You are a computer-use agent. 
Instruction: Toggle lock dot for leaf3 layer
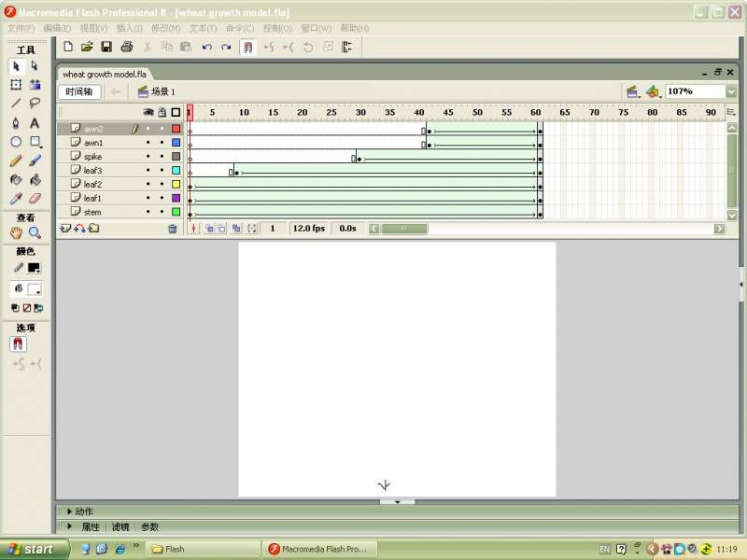click(x=162, y=170)
